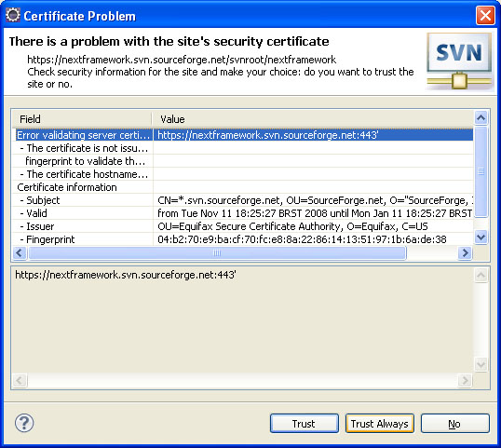The width and height of the screenshot is (501, 448).
Task: Click details pane scroll right arrow
Action: pyautogui.click(x=465, y=380)
